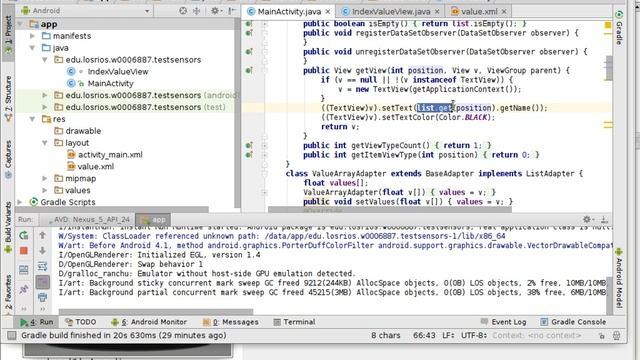Viewport: 640px width, 360px height.
Task: Open activity_main.xml from the layout folder
Action: point(110,155)
